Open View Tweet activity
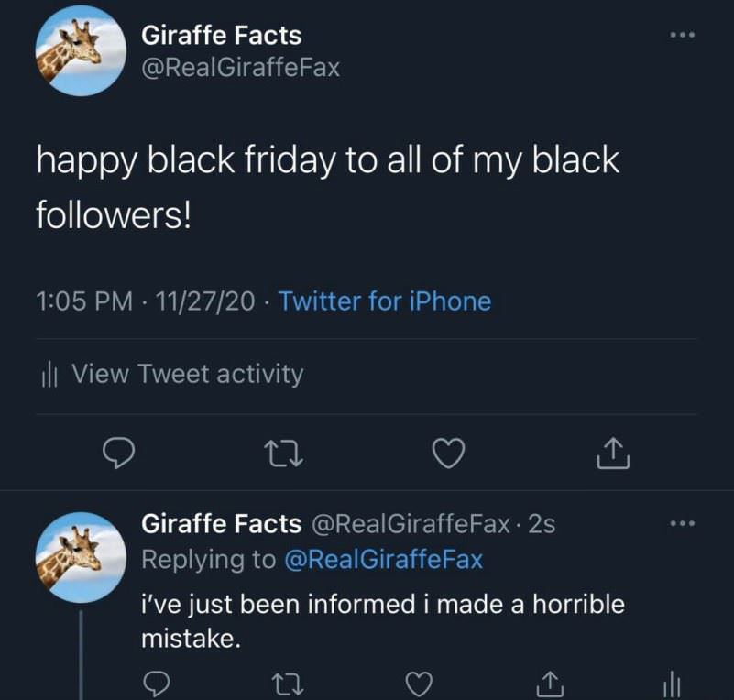The width and height of the screenshot is (734, 700). (x=187, y=374)
